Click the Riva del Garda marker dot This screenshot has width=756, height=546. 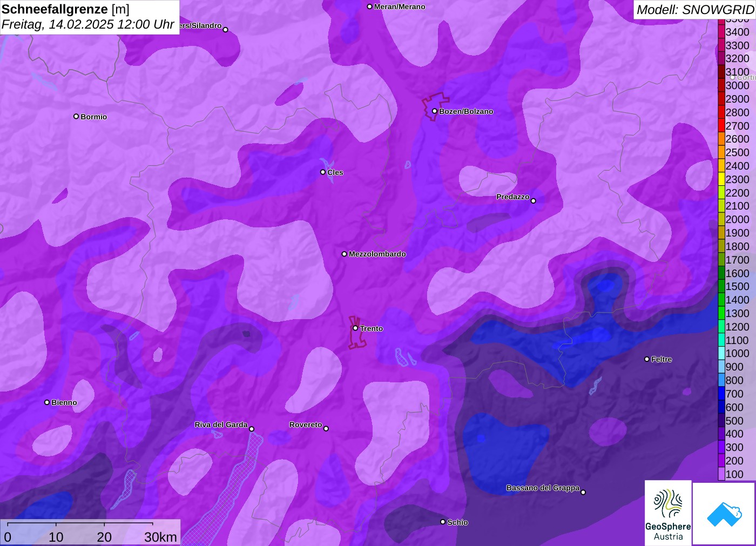point(252,429)
